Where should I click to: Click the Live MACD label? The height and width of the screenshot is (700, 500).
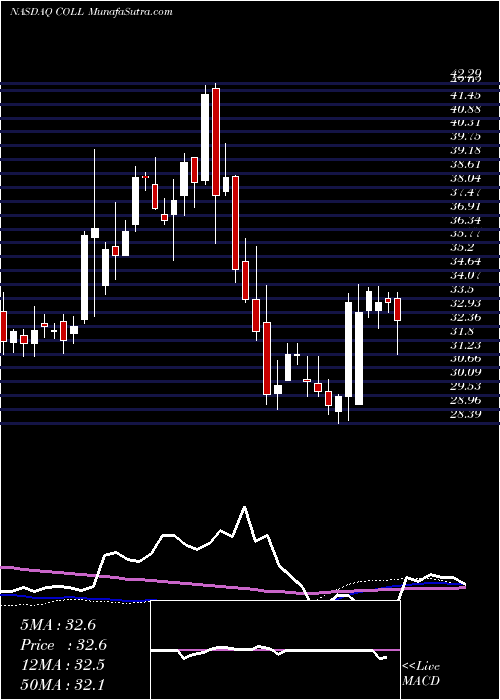pyautogui.click(x=421, y=673)
